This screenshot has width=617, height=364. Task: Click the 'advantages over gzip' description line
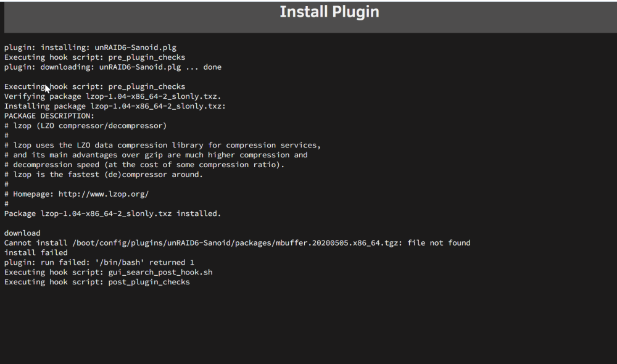coord(156,155)
